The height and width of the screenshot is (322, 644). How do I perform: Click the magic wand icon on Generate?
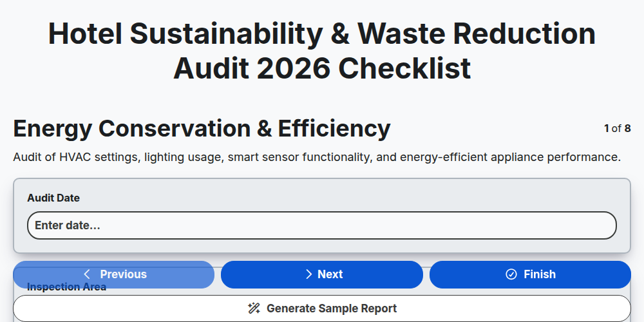[254, 308]
